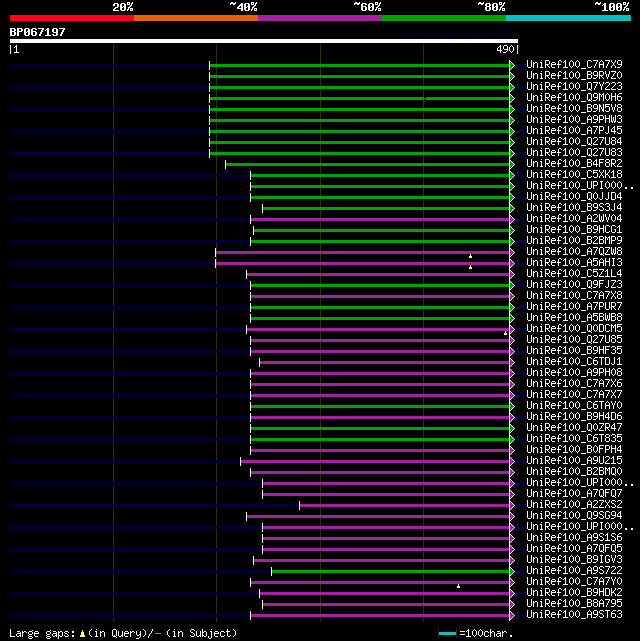
Task: Select the UniRef100_Q27U84 label
Action: click(x=574, y=142)
